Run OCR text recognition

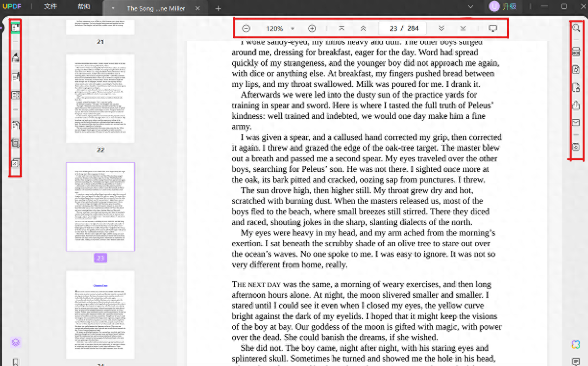tap(576, 52)
